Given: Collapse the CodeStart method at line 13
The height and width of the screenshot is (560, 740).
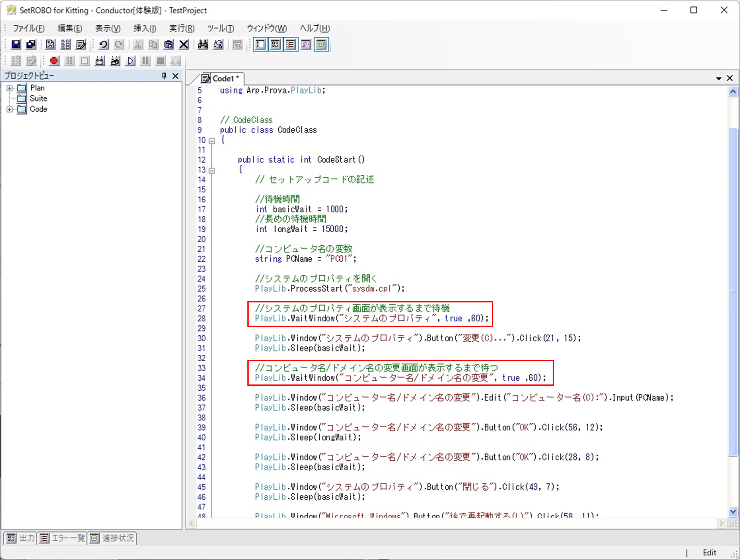Looking at the screenshot, I should pos(212,170).
